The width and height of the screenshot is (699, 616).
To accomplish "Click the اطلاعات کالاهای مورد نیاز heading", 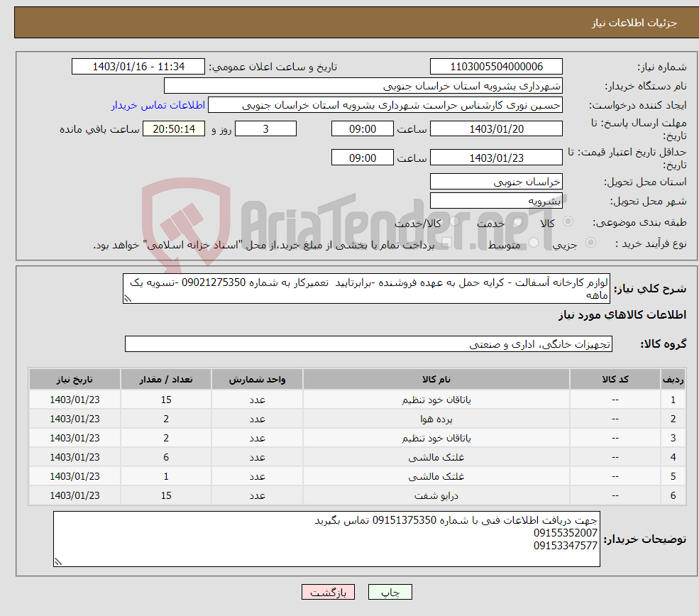I will pos(622,314).
